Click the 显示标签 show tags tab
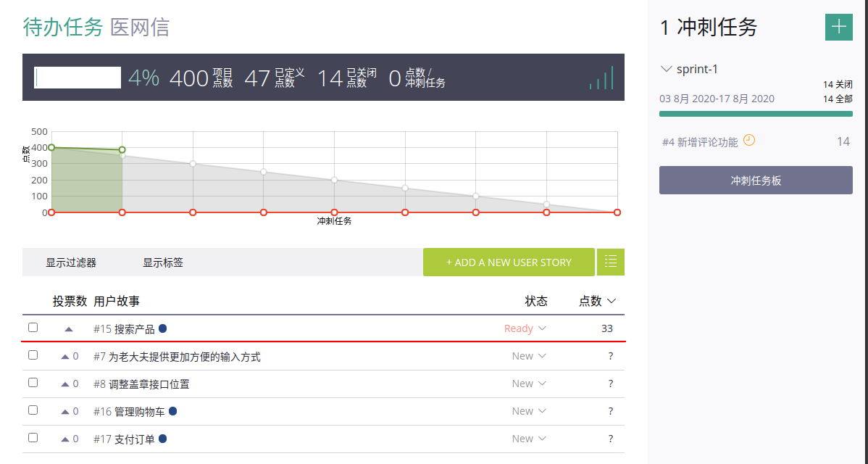Viewport: 868px width, 464px height. coord(163,262)
